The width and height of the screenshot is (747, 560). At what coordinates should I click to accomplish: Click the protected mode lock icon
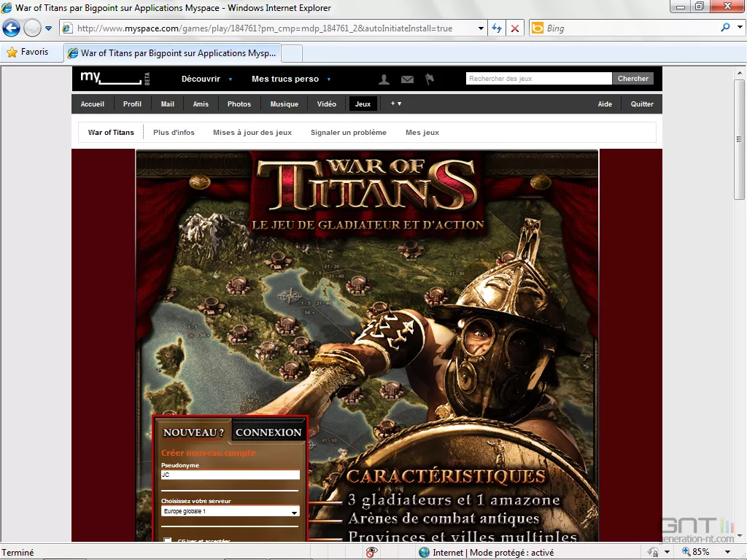click(x=653, y=553)
